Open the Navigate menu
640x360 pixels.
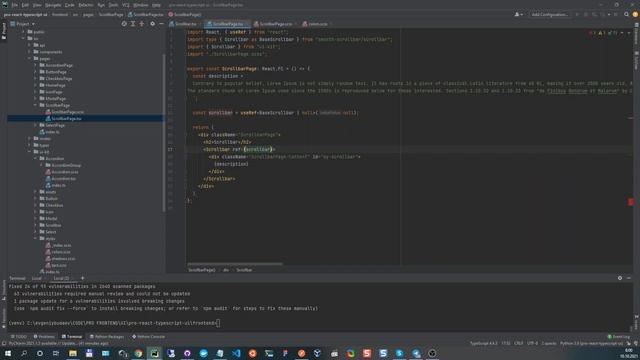53,5
